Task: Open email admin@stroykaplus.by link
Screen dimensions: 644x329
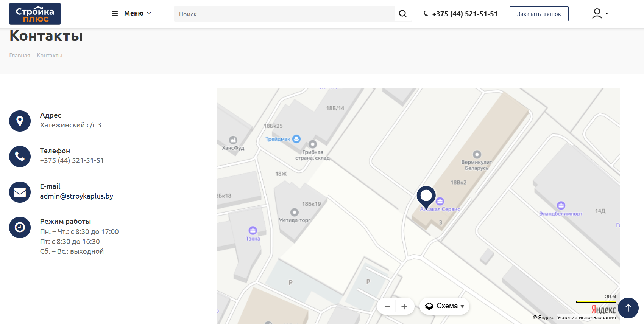Action: (x=76, y=196)
